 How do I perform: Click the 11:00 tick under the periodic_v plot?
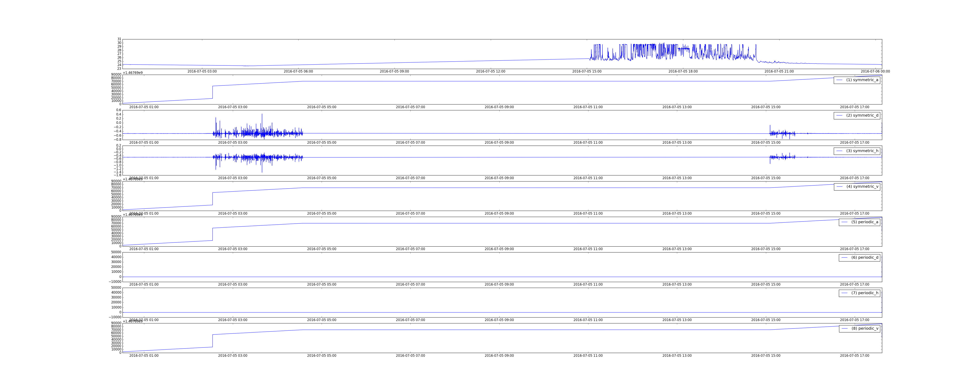coord(588,356)
